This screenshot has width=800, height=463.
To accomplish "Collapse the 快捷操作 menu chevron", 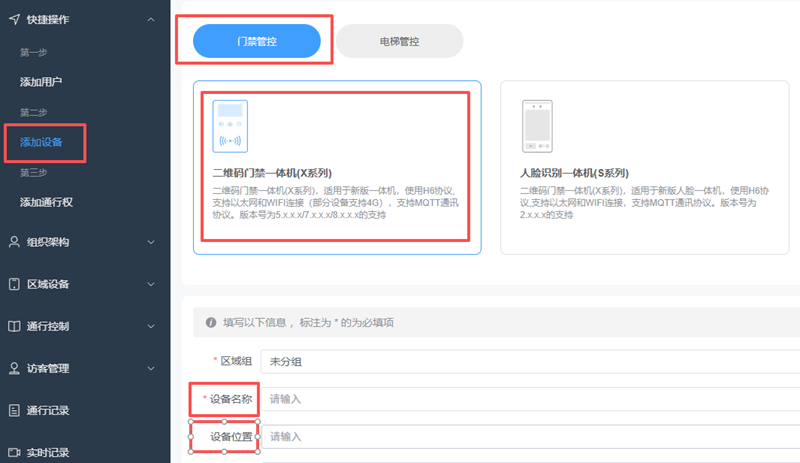I will pos(150,19).
